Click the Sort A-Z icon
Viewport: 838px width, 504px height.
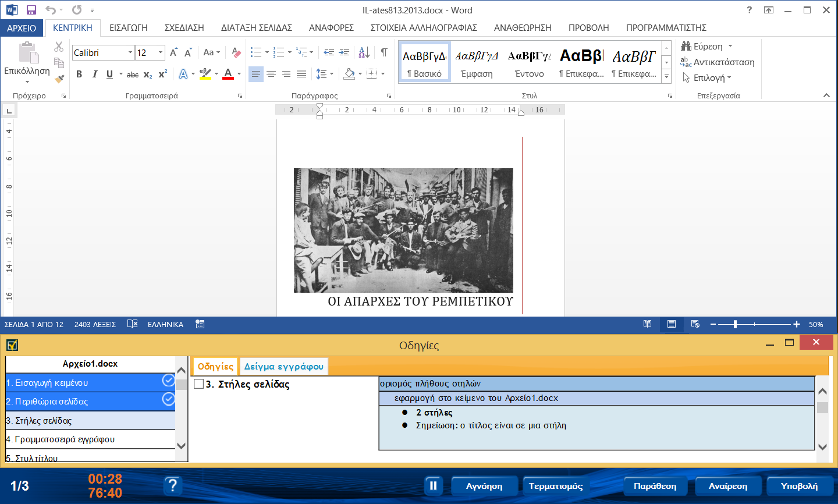coord(364,52)
